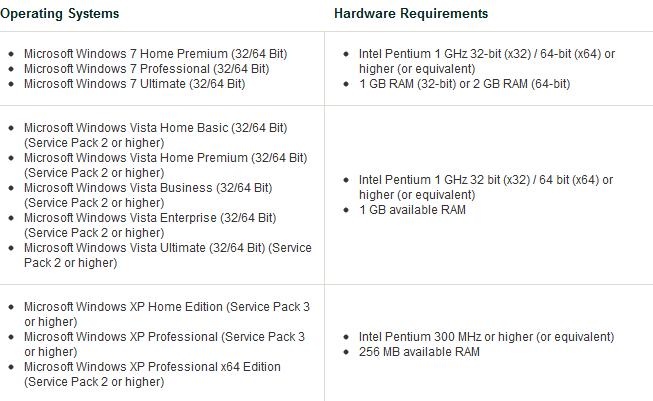
Task: Click Windows XP Professional Service Pack 3 entry
Action: (164, 344)
